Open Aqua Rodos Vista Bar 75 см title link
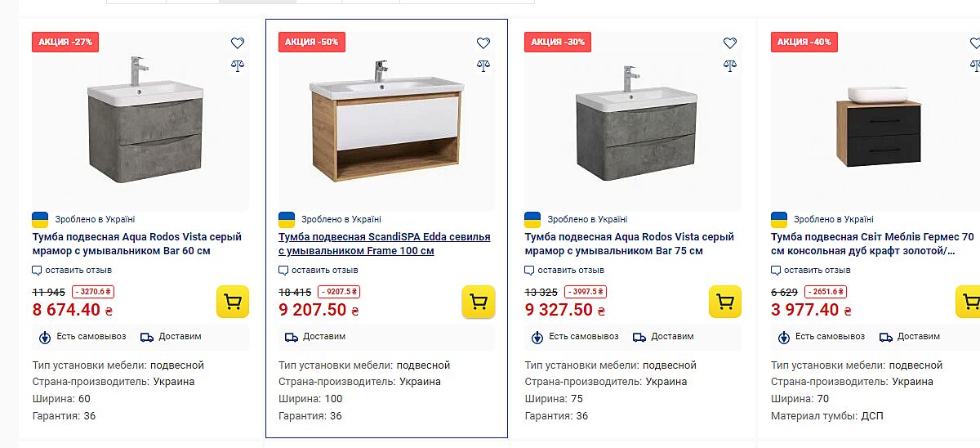This screenshot has height=448, width=980. [629, 244]
